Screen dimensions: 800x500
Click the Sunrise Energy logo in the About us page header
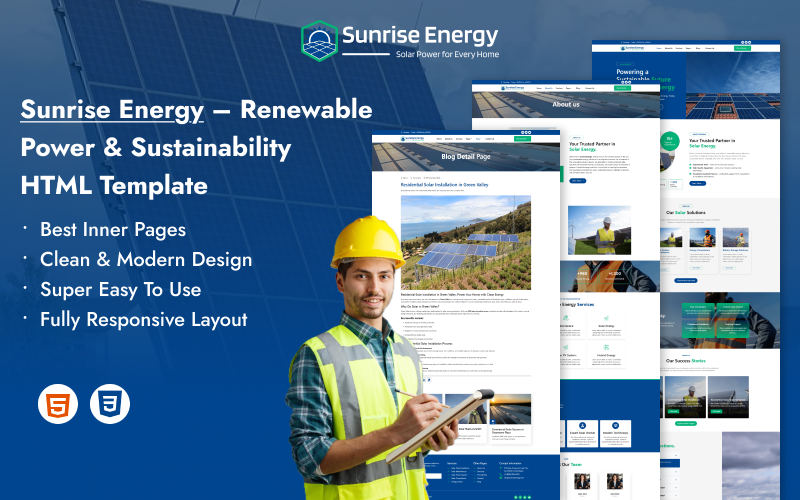[x=512, y=88]
